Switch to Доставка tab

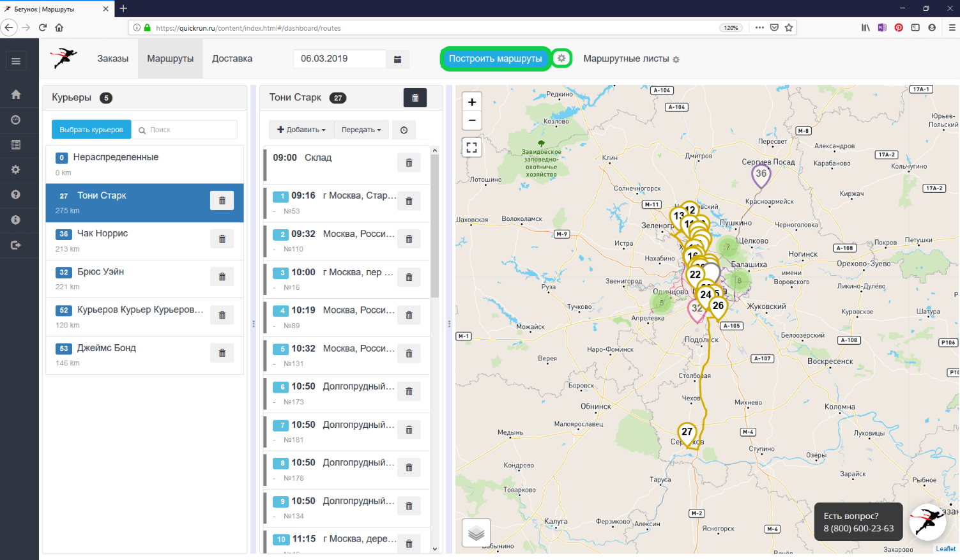click(x=232, y=59)
